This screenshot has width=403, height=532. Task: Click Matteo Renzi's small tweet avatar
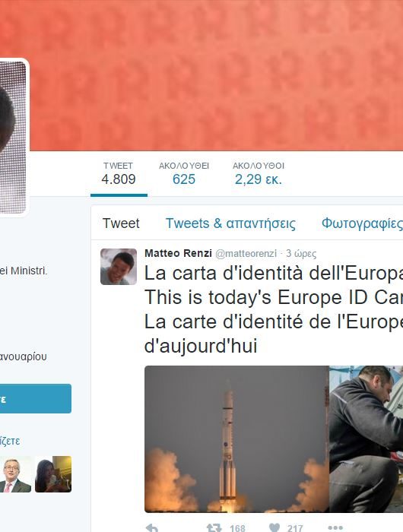[x=119, y=267]
